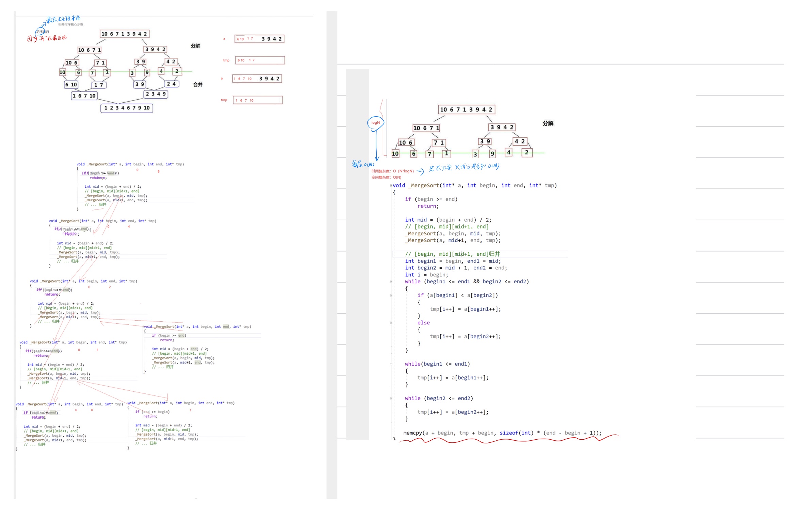Select the 3 9 4 2 box in right diagram
The height and width of the screenshot is (507, 812).
pos(502,128)
